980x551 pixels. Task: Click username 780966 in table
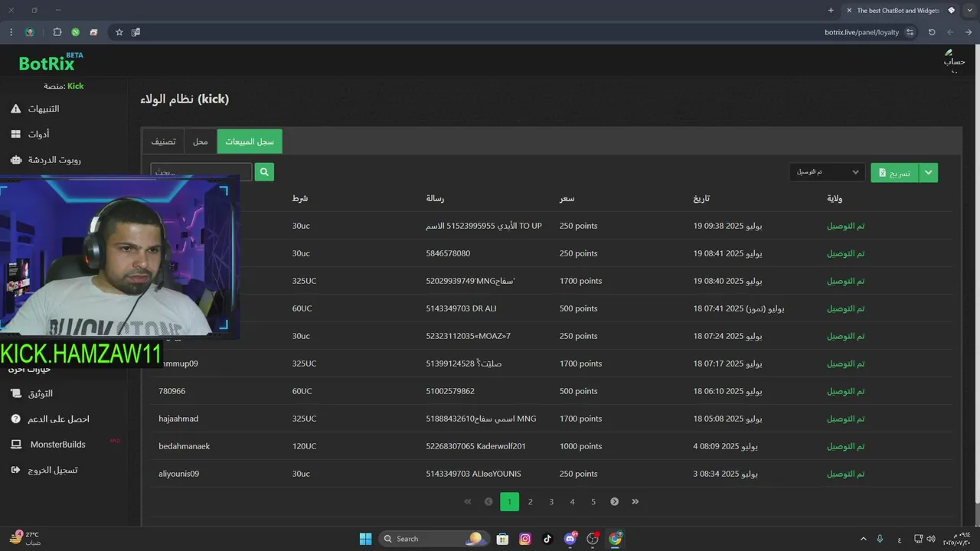click(x=172, y=391)
